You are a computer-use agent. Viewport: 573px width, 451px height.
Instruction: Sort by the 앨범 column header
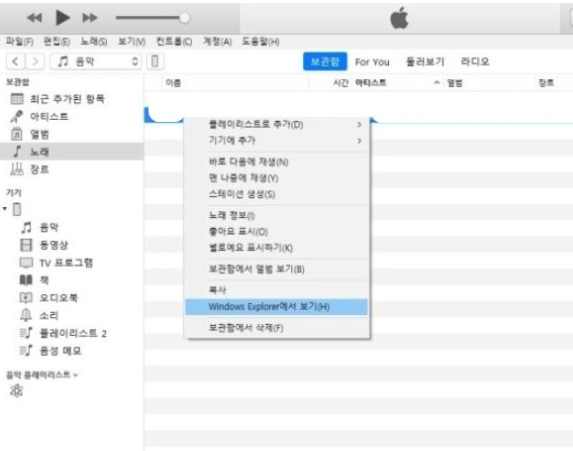point(455,83)
